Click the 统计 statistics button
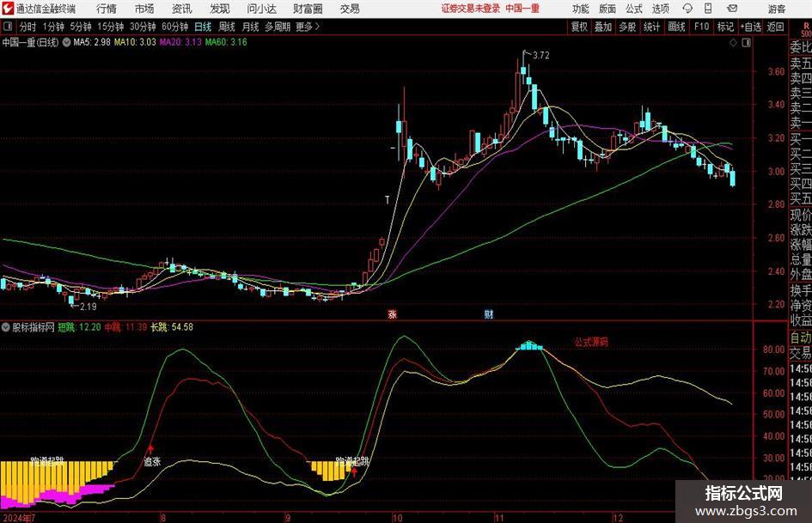This screenshot has height=523, width=812. (652, 27)
